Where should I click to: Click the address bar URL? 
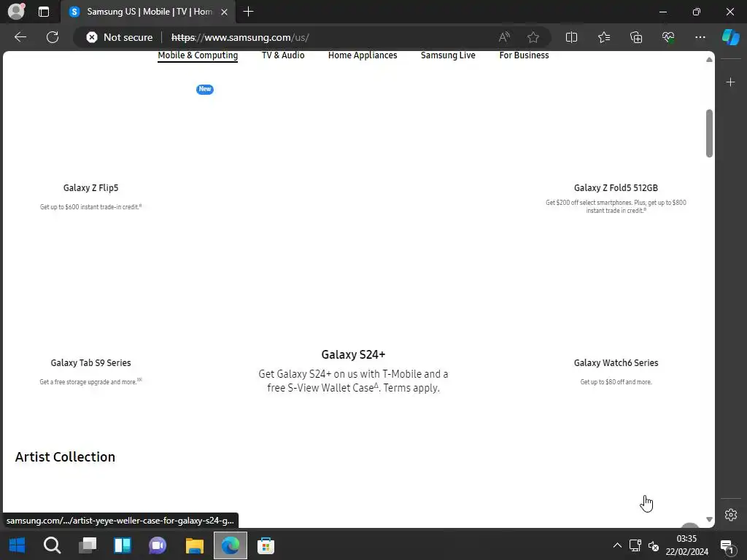(x=240, y=37)
